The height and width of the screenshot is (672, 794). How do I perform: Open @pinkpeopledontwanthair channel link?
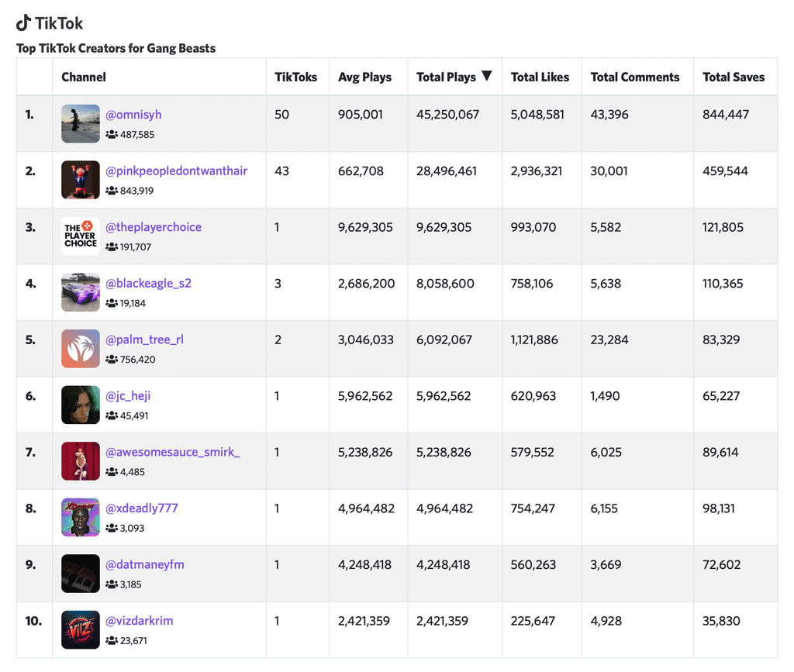176,171
